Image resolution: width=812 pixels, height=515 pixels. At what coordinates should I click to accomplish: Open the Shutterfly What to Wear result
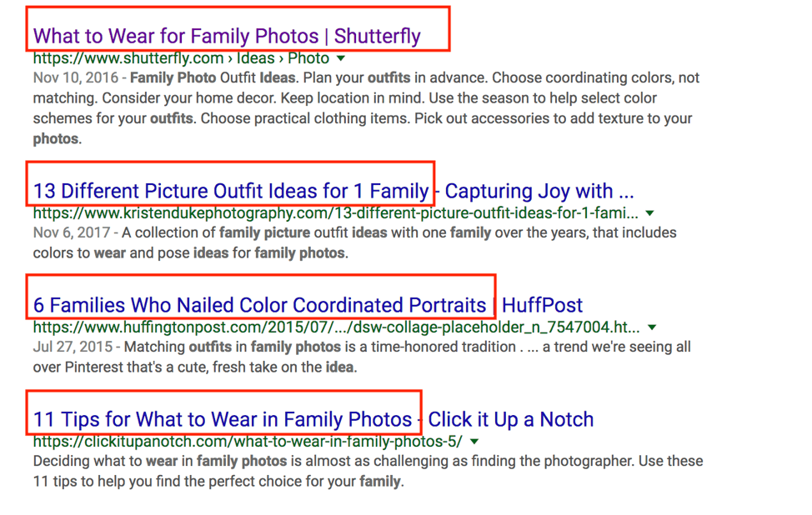click(227, 36)
